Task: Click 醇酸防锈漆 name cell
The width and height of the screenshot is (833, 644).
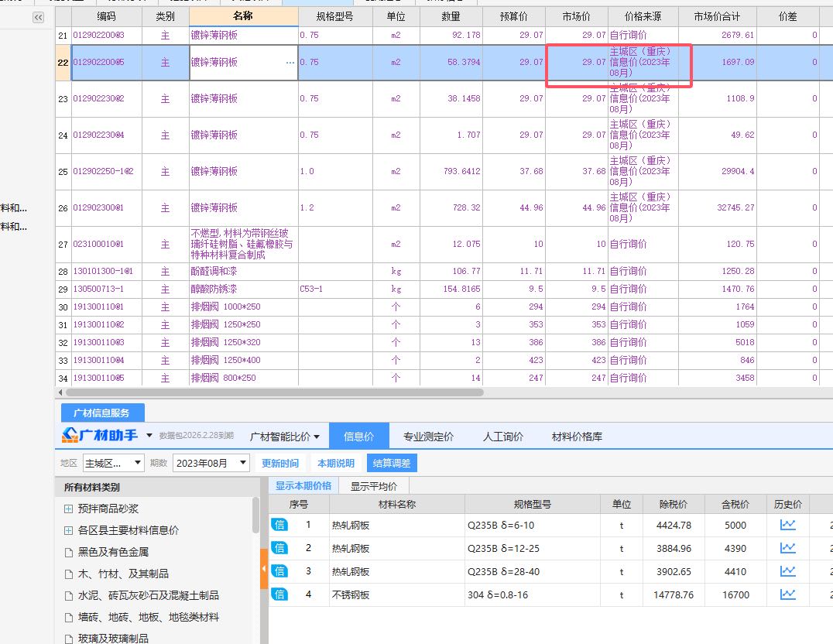Action: pyautogui.click(x=244, y=289)
